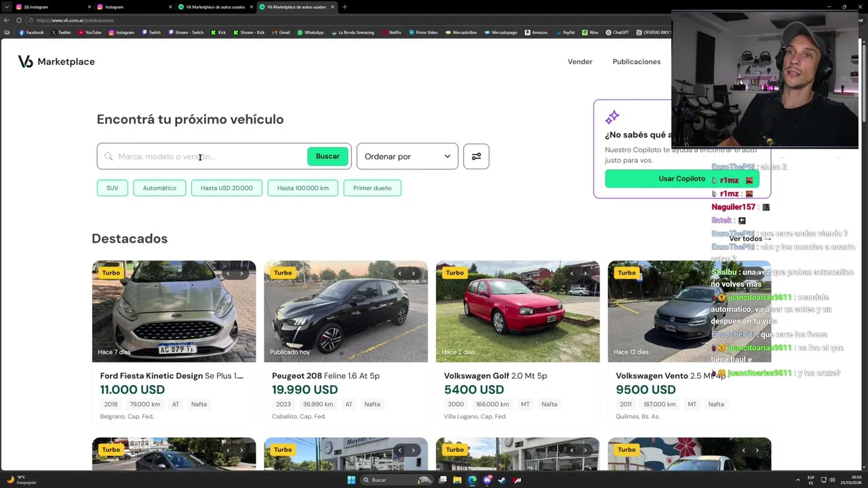Screen dimensions: 868x488
Task: Show previous photo of Peugeot 208 card
Action: [399, 273]
